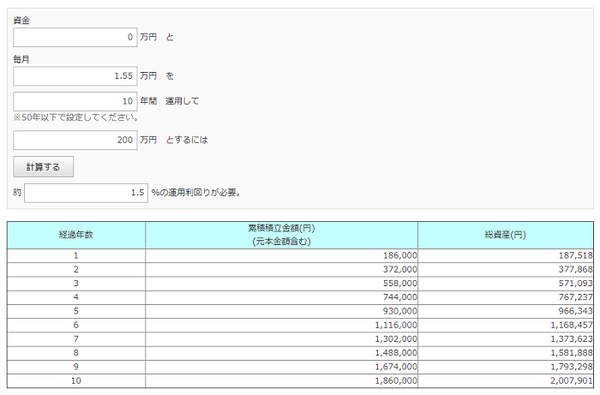Click the cell value 372,000
This screenshot has width=600, height=395.
coord(400,269)
